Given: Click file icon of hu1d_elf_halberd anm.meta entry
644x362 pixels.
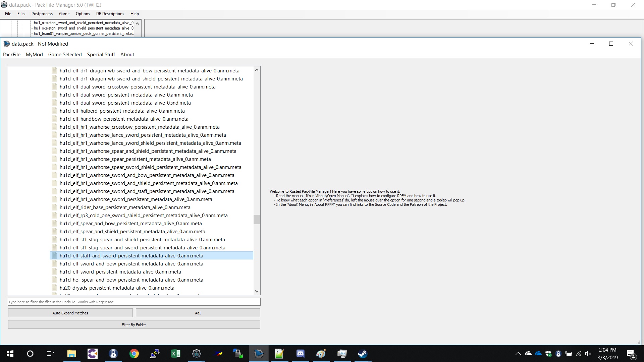Looking at the screenshot, I should pos(54,111).
